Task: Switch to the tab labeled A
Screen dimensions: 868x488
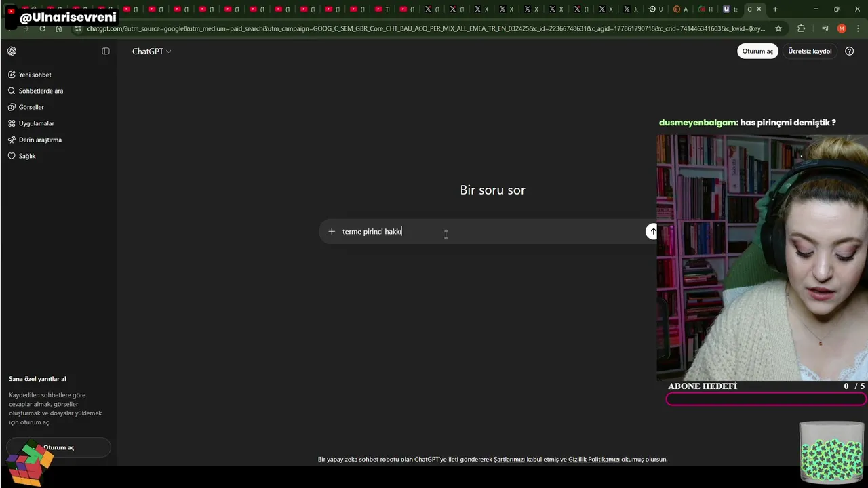Action: [x=680, y=9]
